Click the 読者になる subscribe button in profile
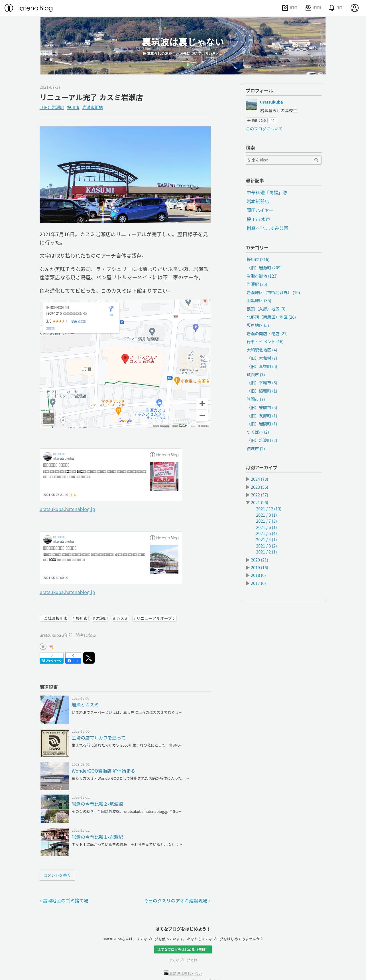 (x=257, y=120)
